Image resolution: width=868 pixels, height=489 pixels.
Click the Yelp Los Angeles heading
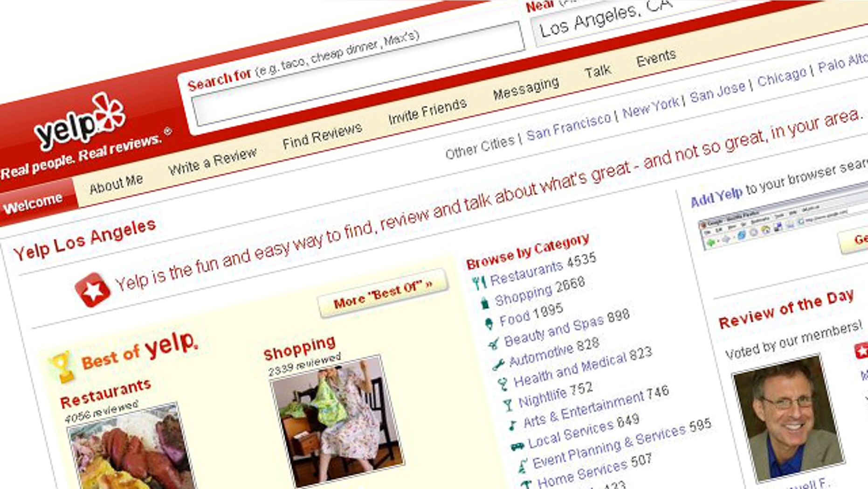(84, 239)
